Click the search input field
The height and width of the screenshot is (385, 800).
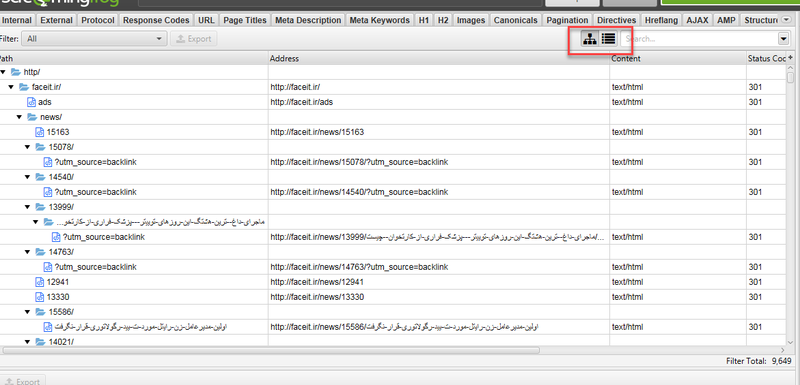pyautogui.click(x=699, y=39)
